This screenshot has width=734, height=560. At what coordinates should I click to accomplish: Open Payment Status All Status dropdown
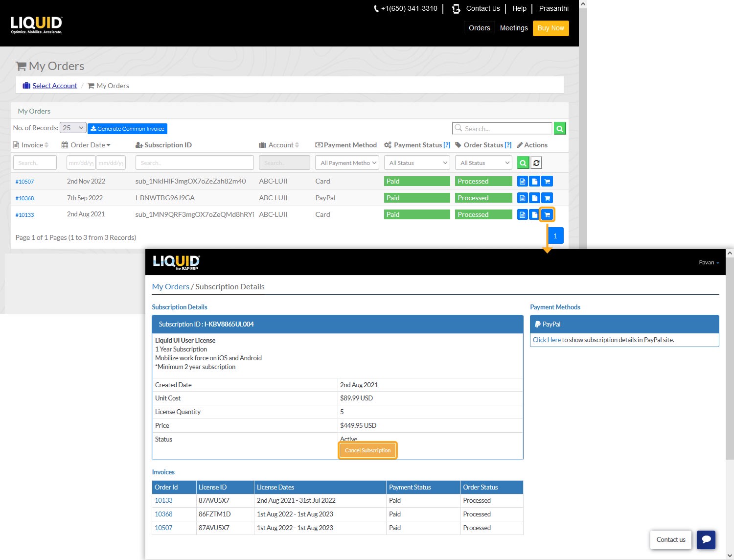(x=417, y=163)
